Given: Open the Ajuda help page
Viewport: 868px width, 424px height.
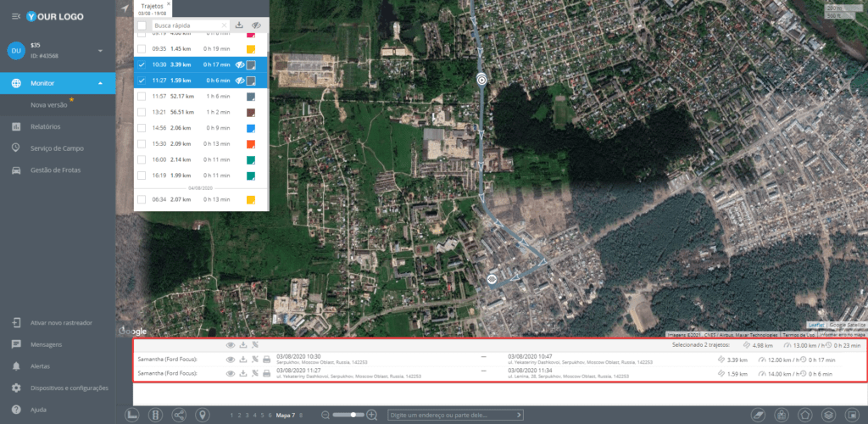Looking at the screenshot, I should [38, 410].
